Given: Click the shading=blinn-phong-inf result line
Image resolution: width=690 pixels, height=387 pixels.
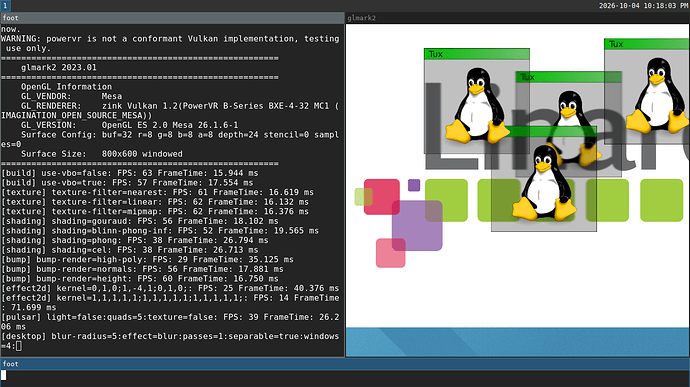Looking at the screenshot, I should [160, 231].
